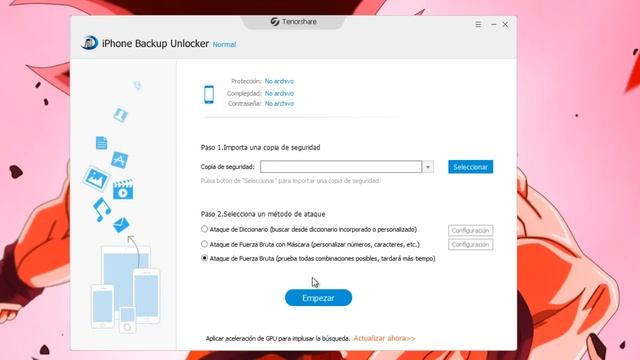This screenshot has width=640, height=360.
Task: Expand the Copia de seguridad dropdown arrow
Action: (428, 167)
